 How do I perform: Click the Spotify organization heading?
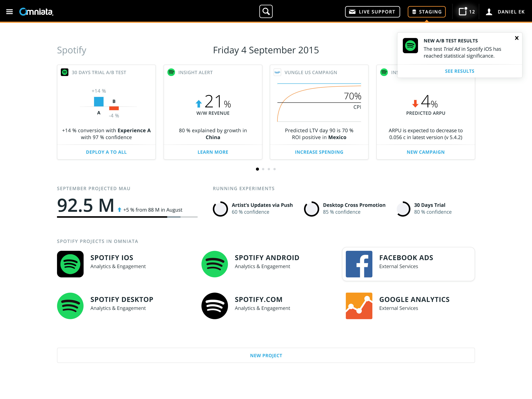coord(71,50)
